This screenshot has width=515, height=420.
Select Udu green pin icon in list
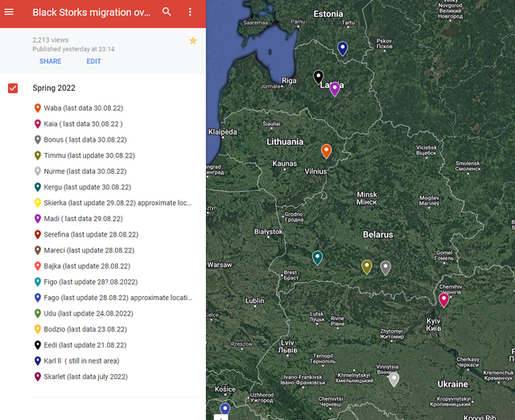pos(38,313)
